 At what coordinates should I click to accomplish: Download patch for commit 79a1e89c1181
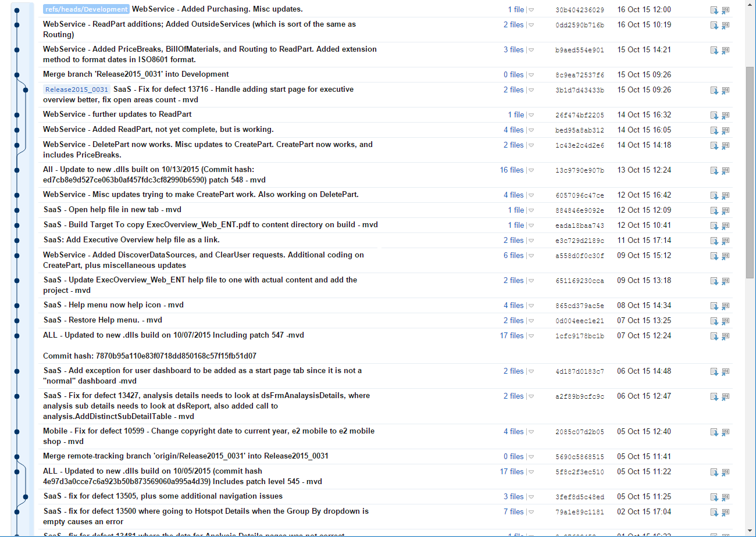click(714, 513)
